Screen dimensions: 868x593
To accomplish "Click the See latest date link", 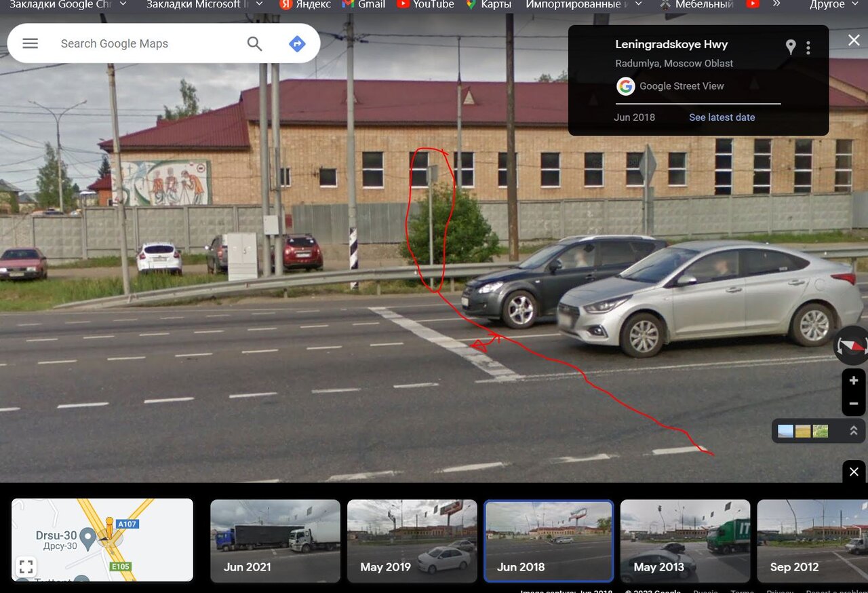I will point(722,117).
